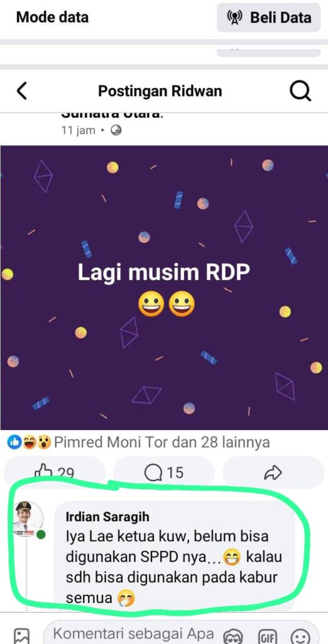
Task: Tap the Lagi musim RDP post image
Action: (164, 287)
